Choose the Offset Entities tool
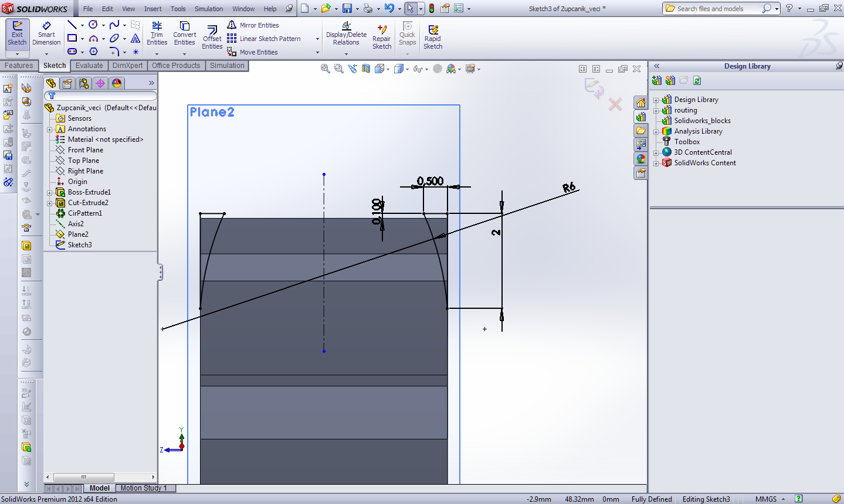 pos(212,38)
